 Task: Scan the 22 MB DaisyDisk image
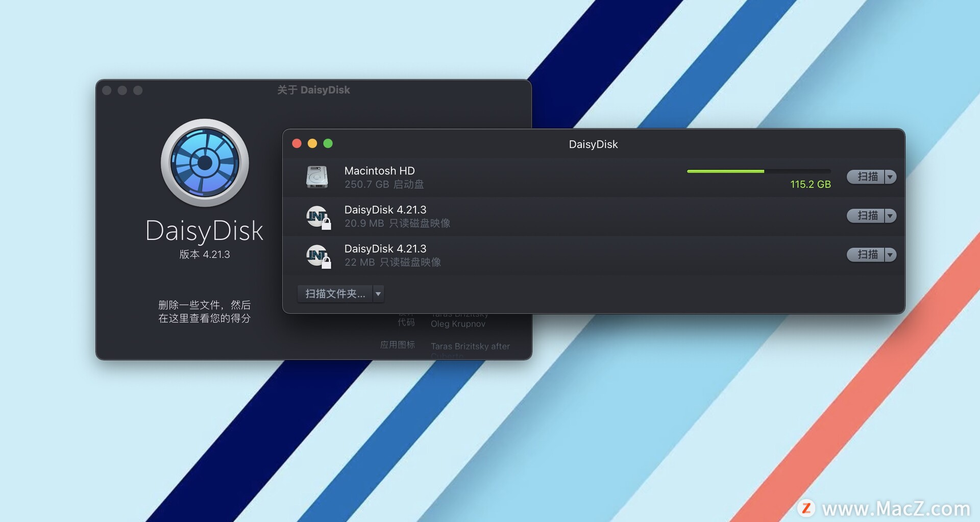(x=865, y=254)
